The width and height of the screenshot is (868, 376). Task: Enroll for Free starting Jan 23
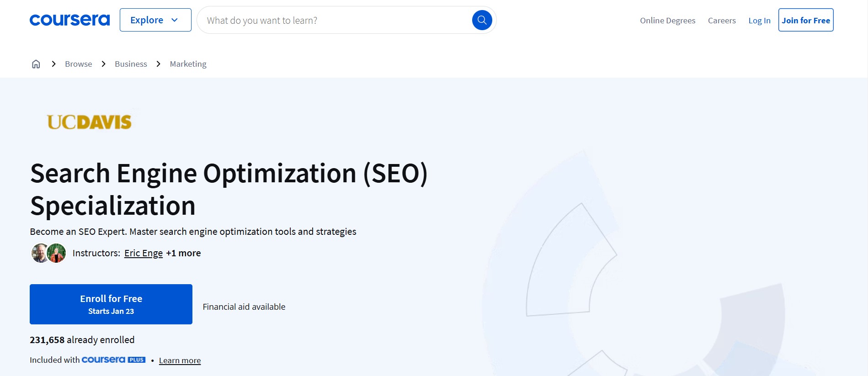(111, 304)
